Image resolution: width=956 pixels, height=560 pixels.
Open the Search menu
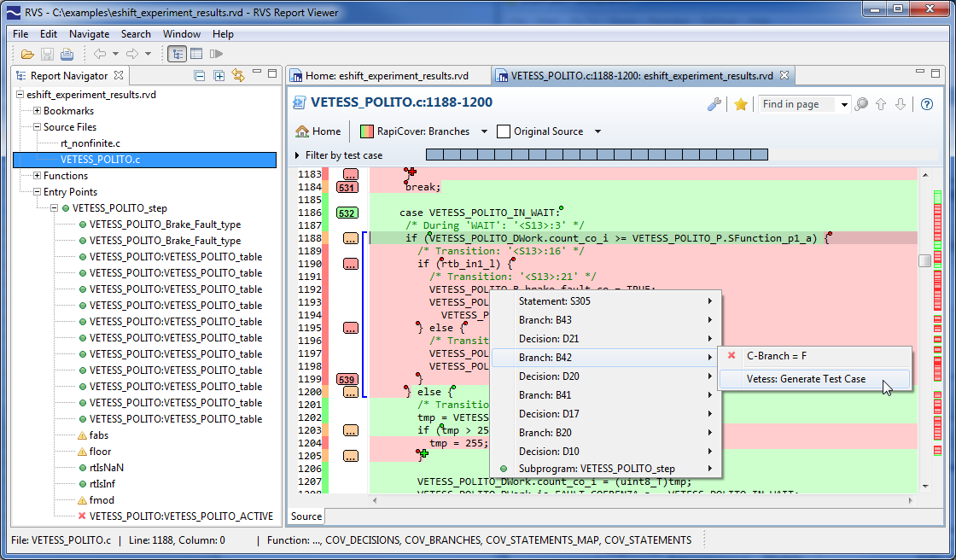(136, 34)
